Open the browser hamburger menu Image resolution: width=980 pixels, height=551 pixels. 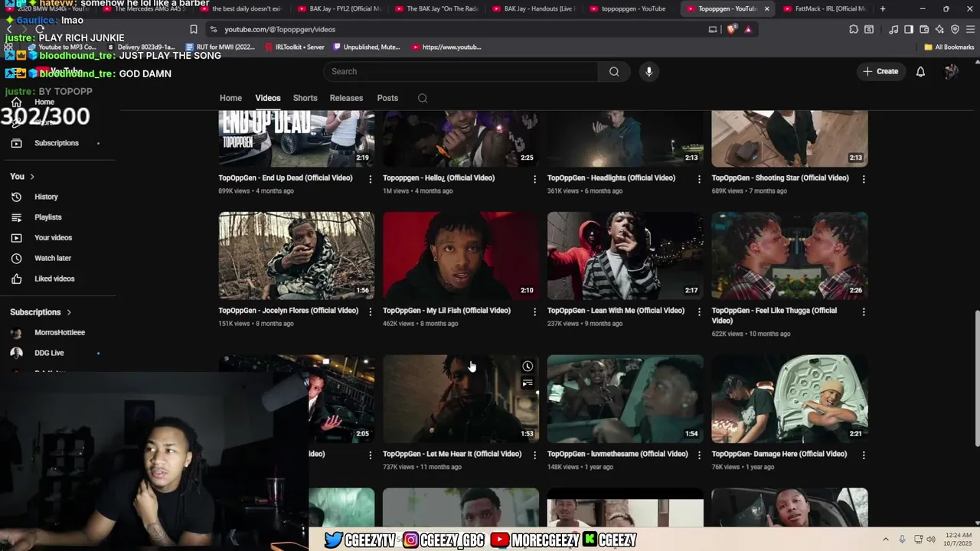pyautogui.click(x=970, y=29)
